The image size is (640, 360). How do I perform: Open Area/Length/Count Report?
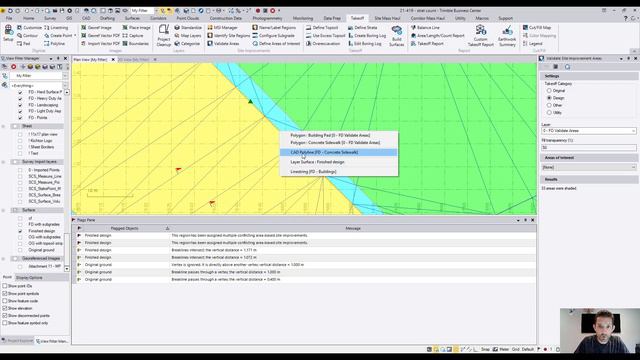click(x=438, y=36)
